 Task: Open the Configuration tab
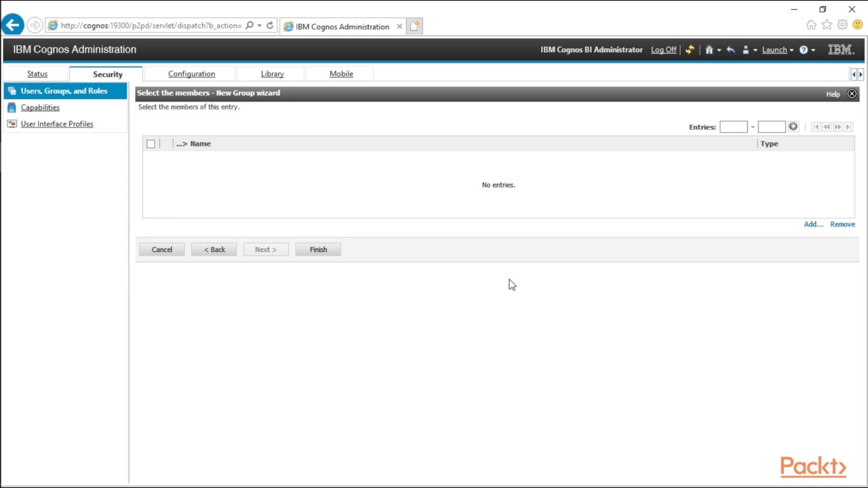coord(191,74)
